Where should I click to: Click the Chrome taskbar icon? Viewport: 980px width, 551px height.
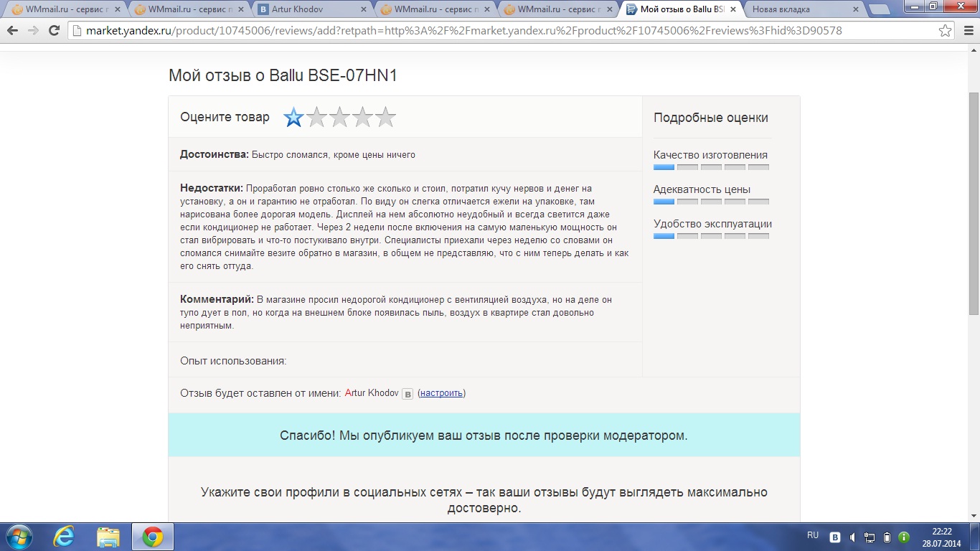(x=152, y=537)
